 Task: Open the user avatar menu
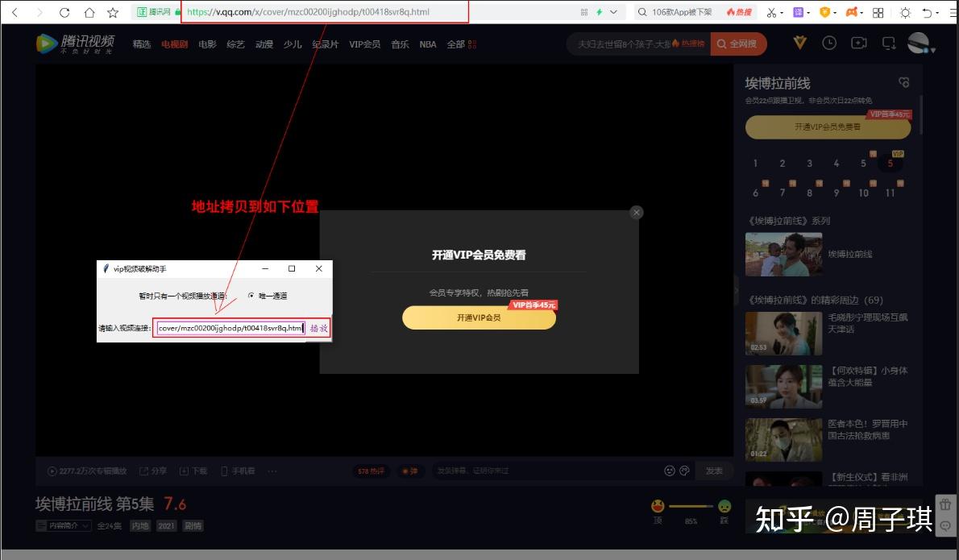click(x=920, y=43)
